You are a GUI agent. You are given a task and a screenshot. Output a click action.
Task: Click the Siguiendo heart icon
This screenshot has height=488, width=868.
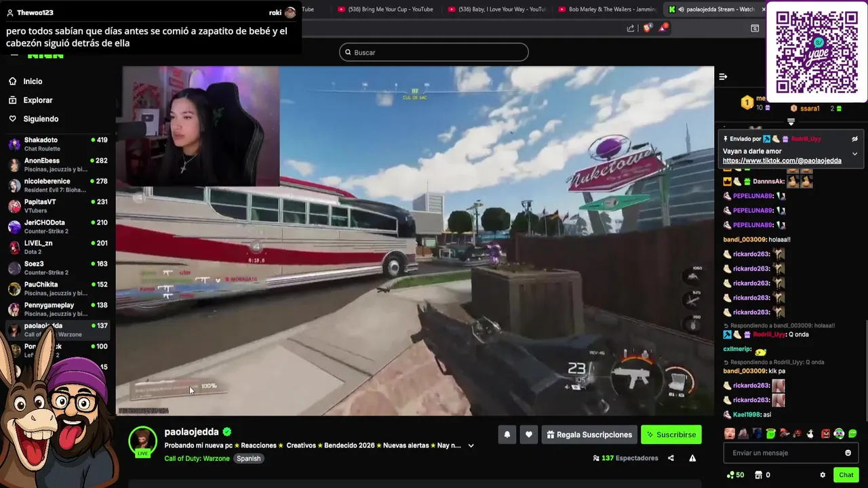pos(12,119)
